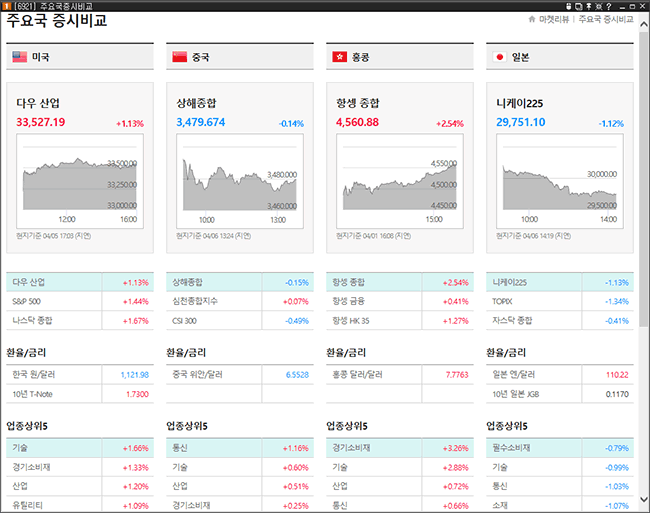Viewport: 650px width, 513px height.
Task: Click the 10년 일본 JGB row
Action: (x=560, y=394)
